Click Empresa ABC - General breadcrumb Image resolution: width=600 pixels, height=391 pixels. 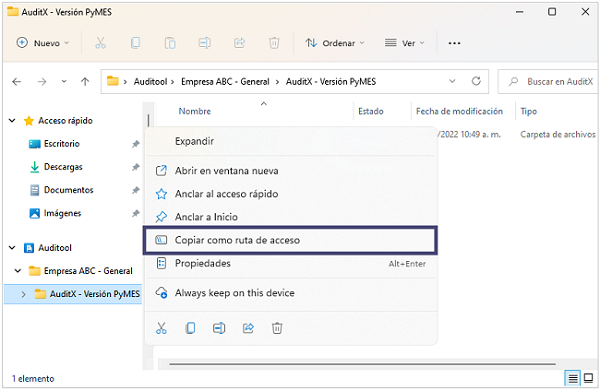pos(225,81)
